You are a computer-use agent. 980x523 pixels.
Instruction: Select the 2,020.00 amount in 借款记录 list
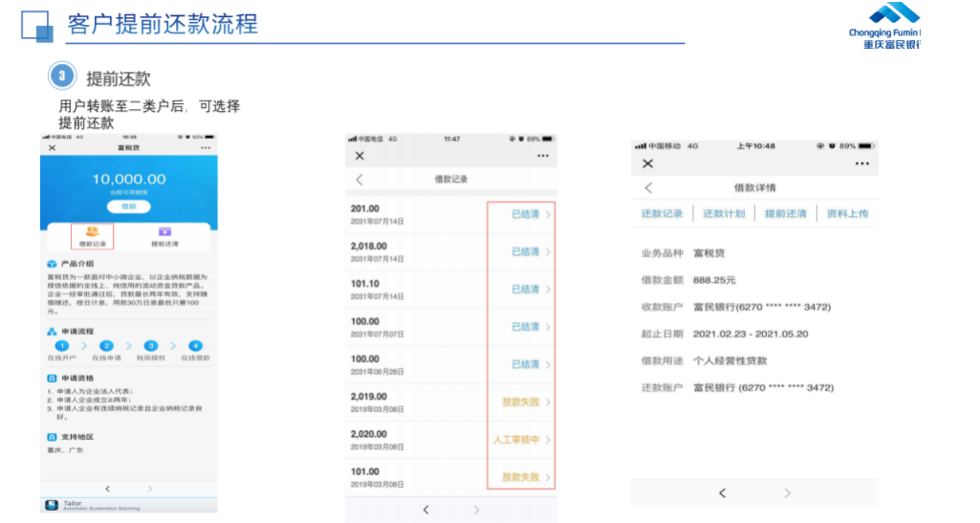point(369,434)
